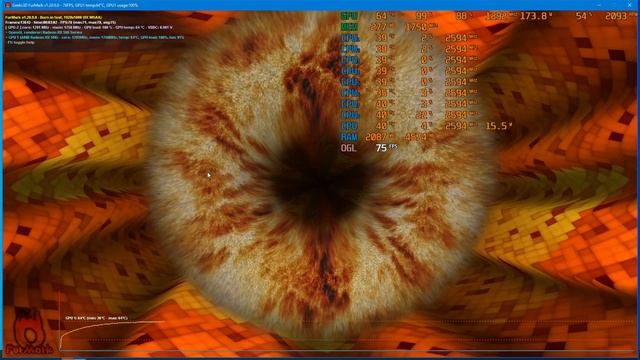Click the blue RAM label in overlay
The image size is (640, 360).
349,137
